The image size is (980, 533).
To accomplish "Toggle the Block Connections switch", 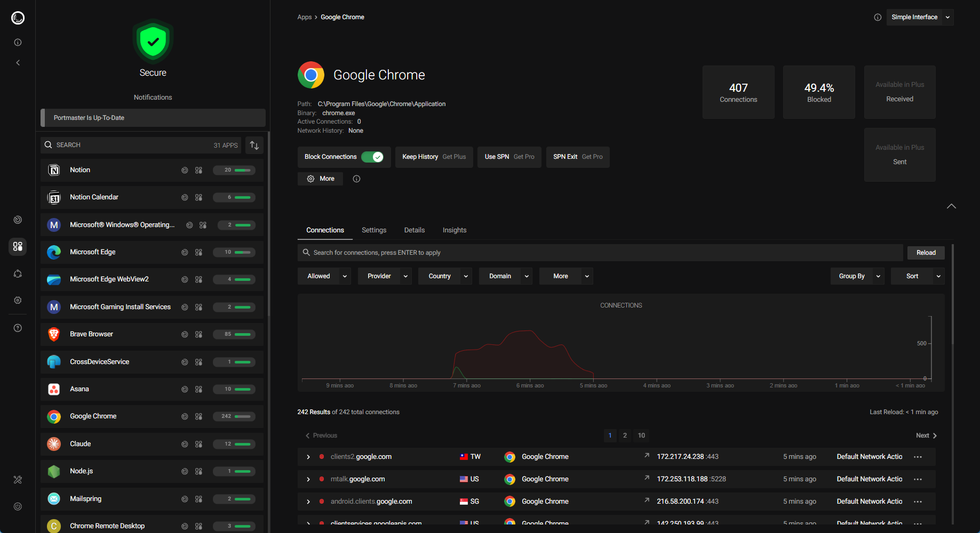I will [x=375, y=157].
